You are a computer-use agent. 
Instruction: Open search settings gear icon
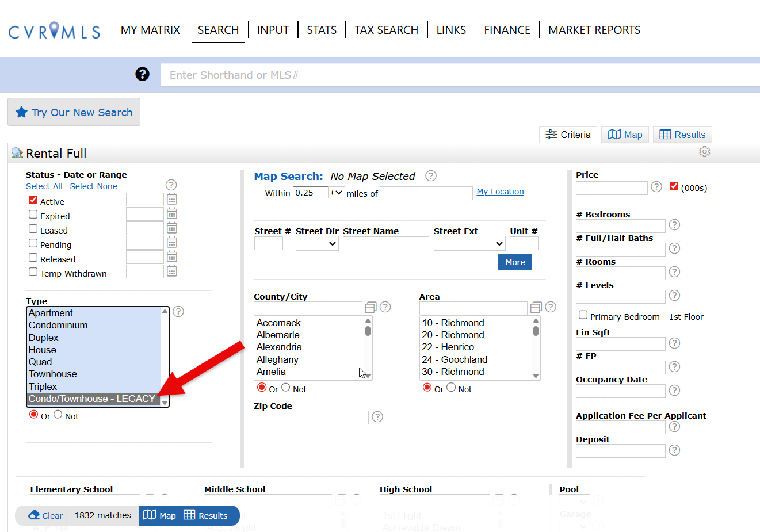pos(705,152)
